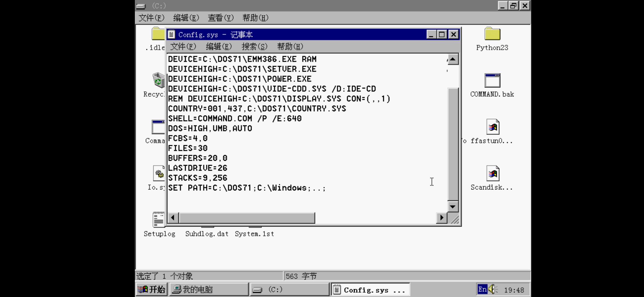
Task: Click the En language indicator in tray
Action: point(482,289)
